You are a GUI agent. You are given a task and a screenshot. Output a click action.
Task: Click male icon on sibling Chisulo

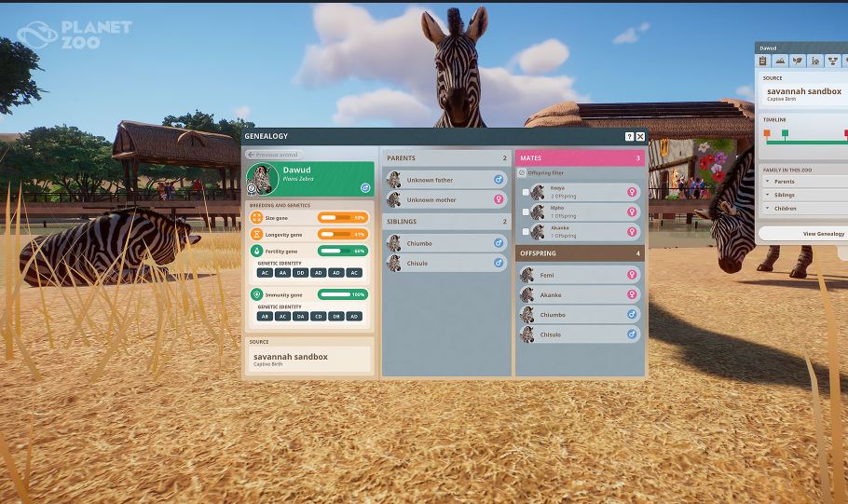tap(499, 263)
